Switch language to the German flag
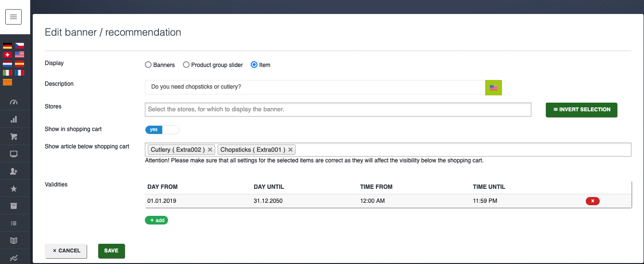The height and width of the screenshot is (264, 644). (7, 46)
